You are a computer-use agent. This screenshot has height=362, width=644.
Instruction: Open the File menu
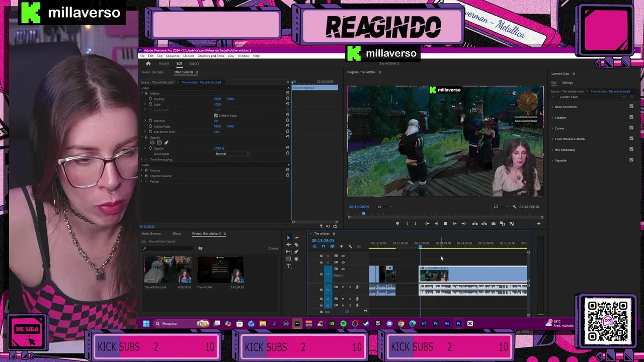tap(142, 56)
